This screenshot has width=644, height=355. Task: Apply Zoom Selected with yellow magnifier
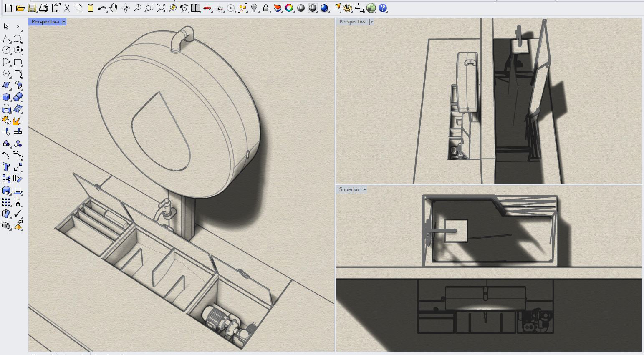click(172, 8)
